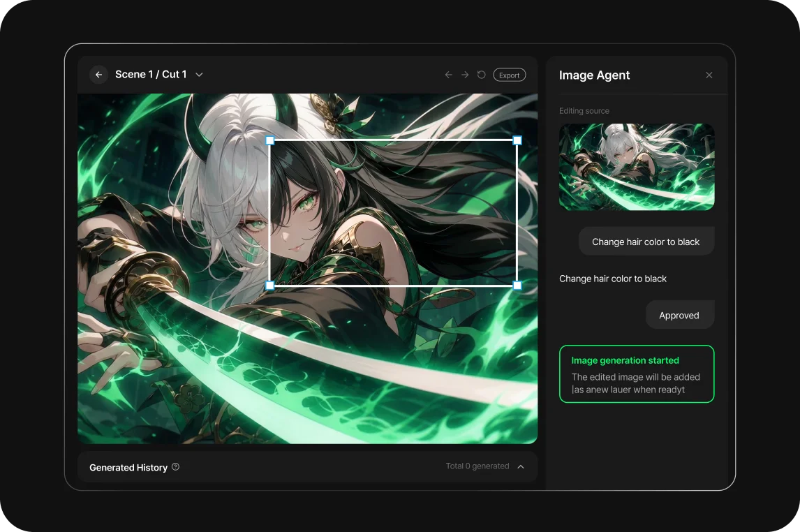Click the "Image generation started" notice
This screenshot has width=800, height=532.
(x=637, y=374)
